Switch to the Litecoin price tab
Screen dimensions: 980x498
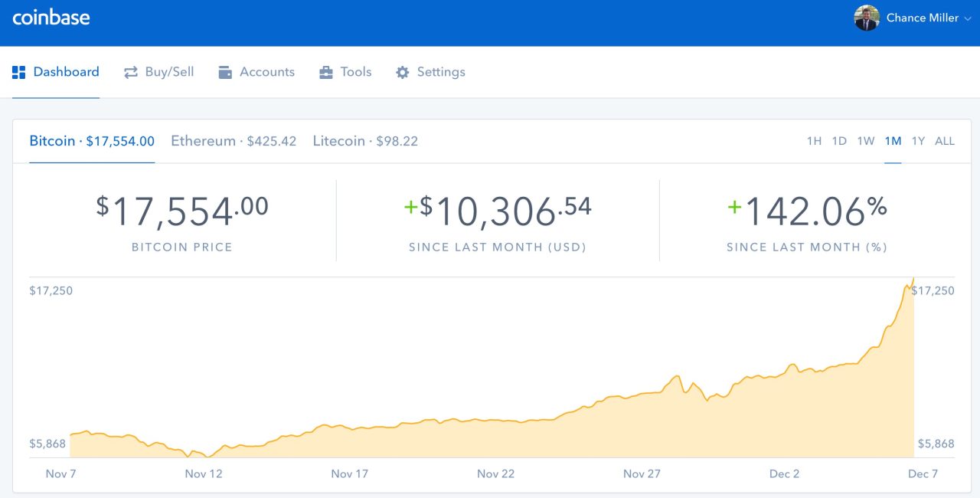(365, 141)
